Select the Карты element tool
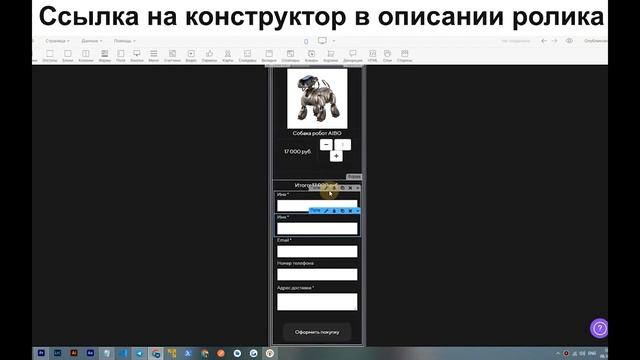This screenshot has width=640, height=360. [x=228, y=56]
